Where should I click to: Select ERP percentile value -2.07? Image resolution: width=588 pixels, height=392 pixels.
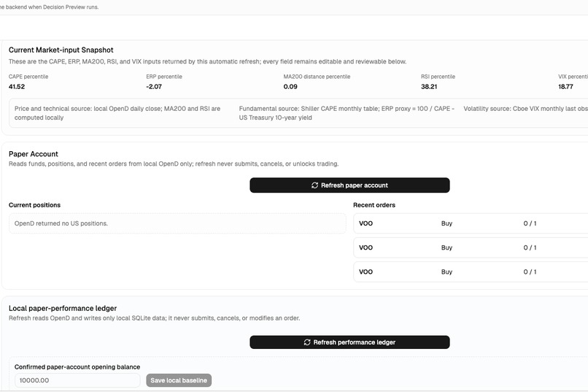[x=154, y=87]
